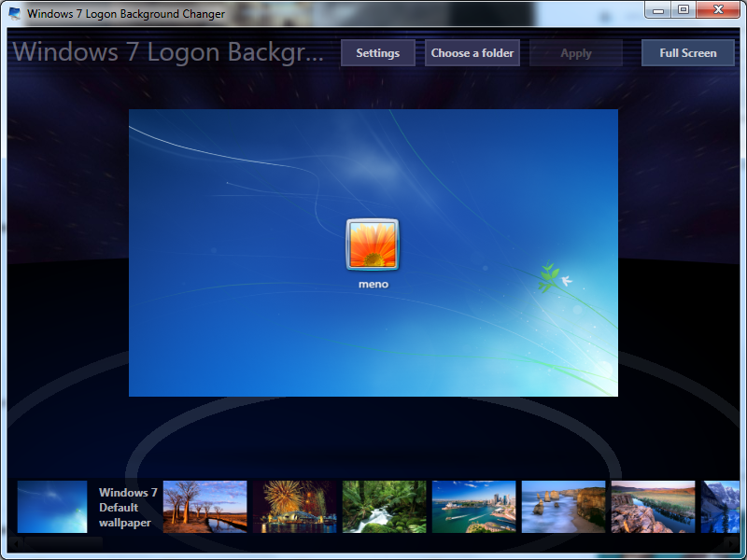Choose the canyon river wallpaper thumbnail
The height and width of the screenshot is (560, 747).
point(653,505)
